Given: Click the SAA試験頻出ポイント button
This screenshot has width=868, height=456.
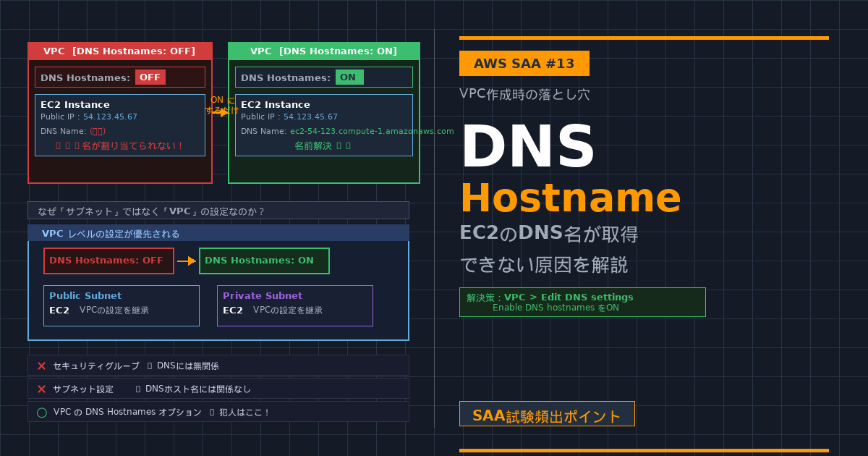Looking at the screenshot, I should tap(547, 415).
